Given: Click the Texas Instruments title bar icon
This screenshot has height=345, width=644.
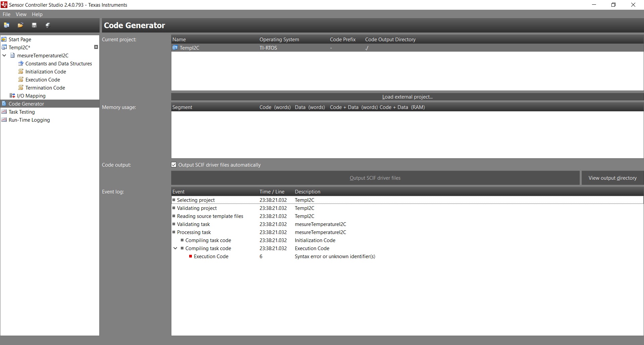Looking at the screenshot, I should (x=4, y=5).
